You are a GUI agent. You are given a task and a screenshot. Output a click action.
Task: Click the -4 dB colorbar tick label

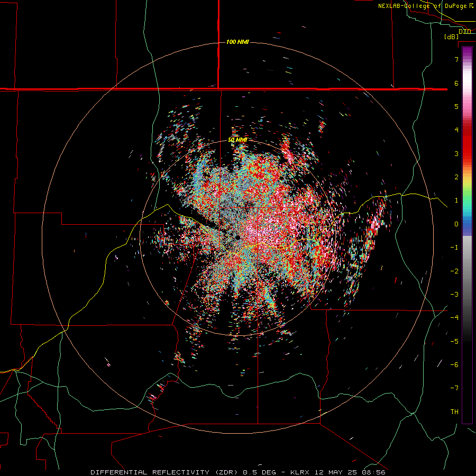[454, 318]
